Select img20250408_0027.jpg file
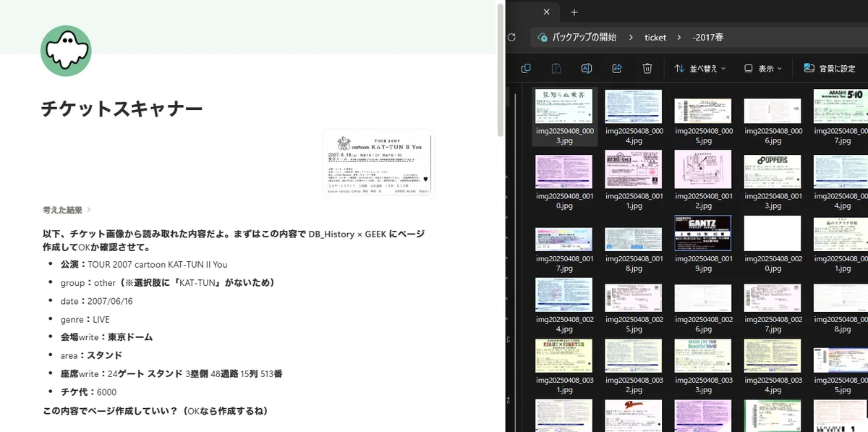This screenshot has width=868, height=432. pos(773,305)
